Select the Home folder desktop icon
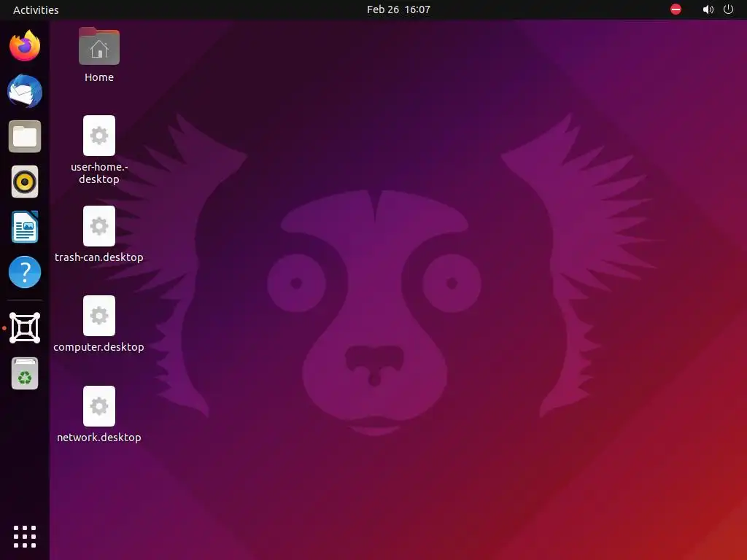747x560 pixels. point(99,46)
